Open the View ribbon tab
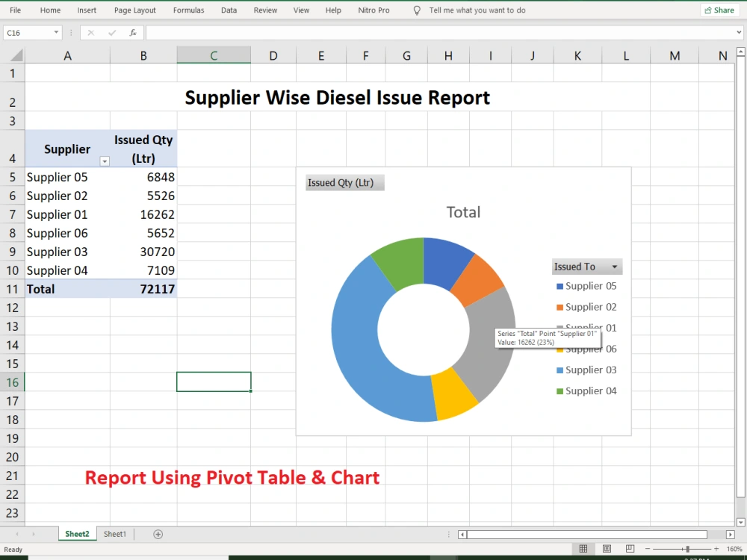747x560 pixels. pos(301,10)
